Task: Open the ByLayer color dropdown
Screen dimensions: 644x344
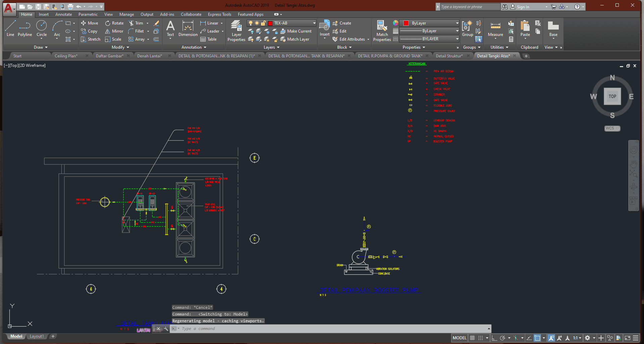Action: tap(457, 23)
